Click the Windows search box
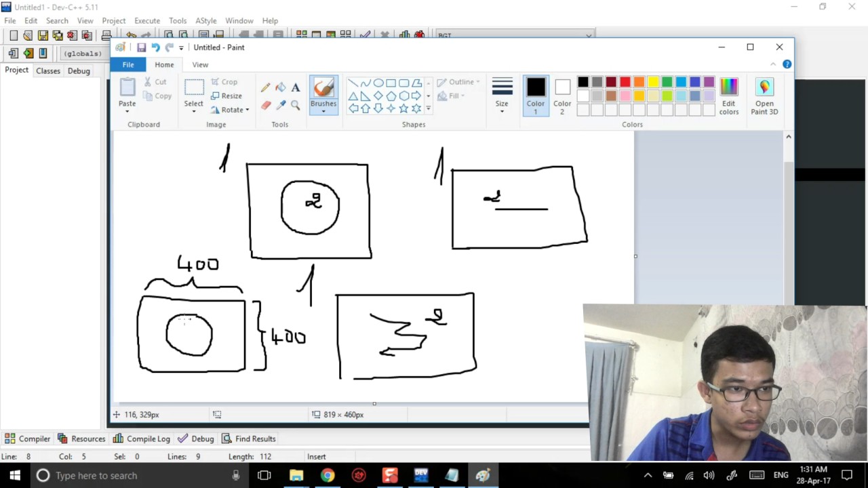Screen dimensions: 868x488 (x=140, y=475)
